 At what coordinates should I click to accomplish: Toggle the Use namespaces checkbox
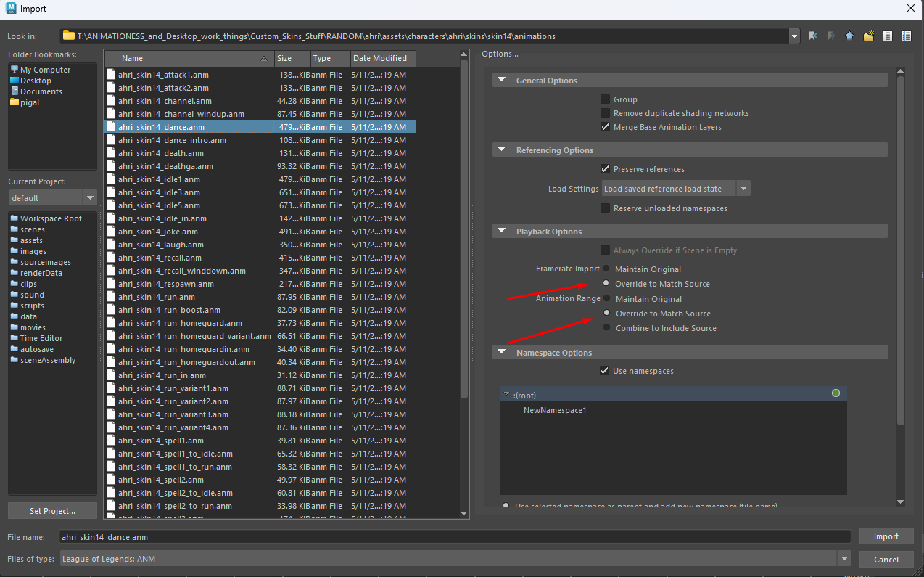[x=605, y=371]
